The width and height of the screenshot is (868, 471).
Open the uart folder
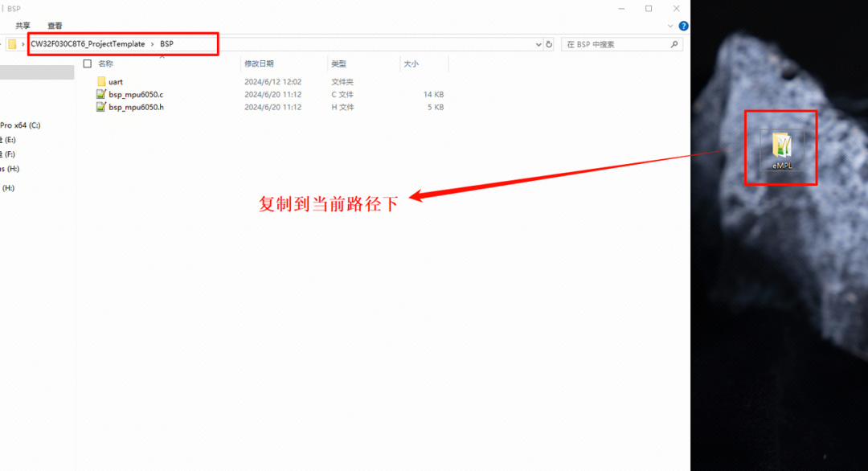tap(115, 81)
